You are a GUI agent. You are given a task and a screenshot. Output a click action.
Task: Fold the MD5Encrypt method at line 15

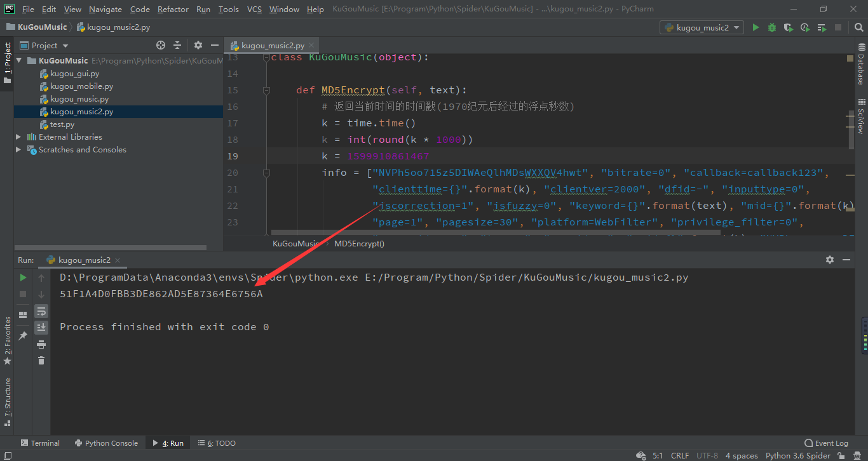(x=267, y=90)
